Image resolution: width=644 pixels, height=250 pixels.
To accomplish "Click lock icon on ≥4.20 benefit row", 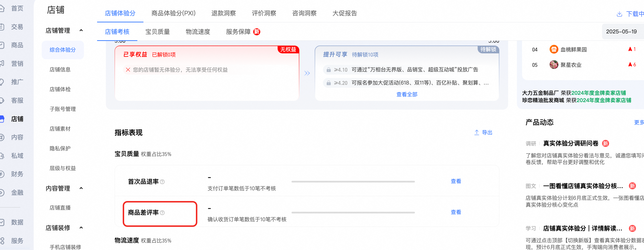I will [x=329, y=83].
